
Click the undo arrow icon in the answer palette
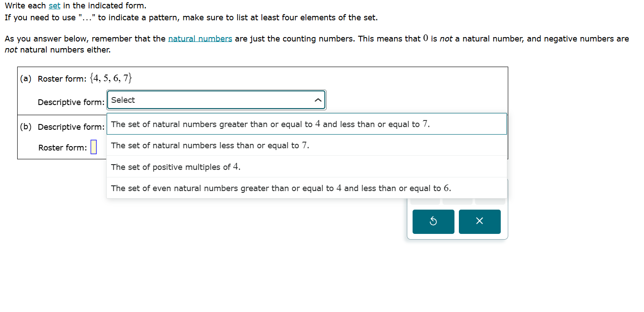pos(433,222)
